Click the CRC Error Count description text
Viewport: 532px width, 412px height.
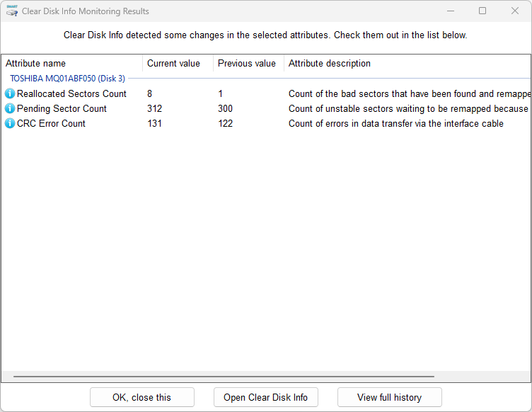395,123
